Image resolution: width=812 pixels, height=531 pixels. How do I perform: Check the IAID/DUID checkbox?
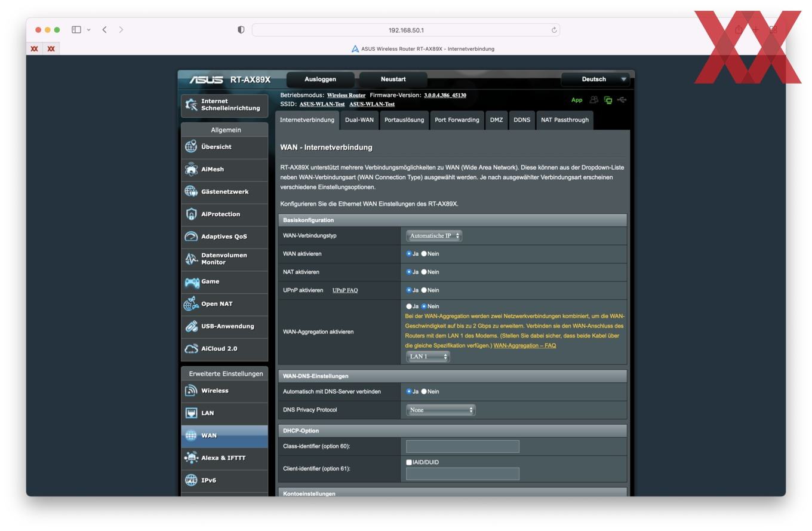409,462
